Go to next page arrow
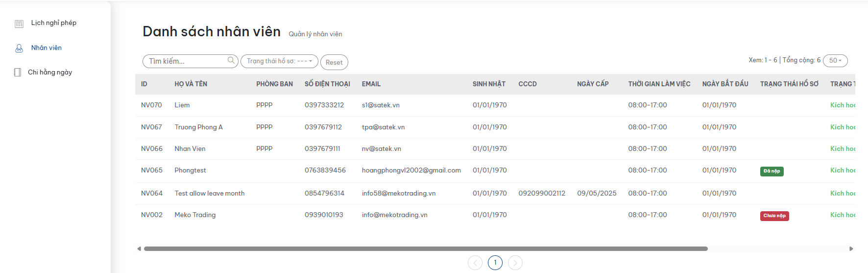 coord(515,263)
